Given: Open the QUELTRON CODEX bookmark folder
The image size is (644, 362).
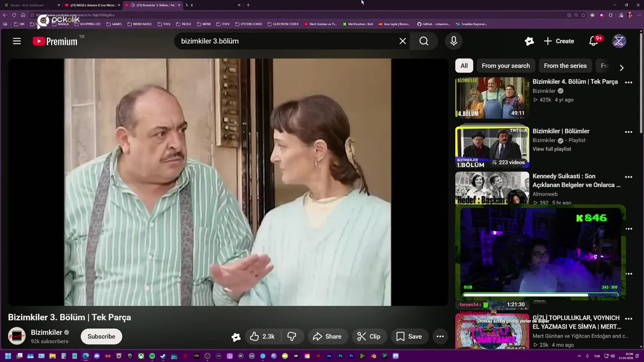Looking at the screenshot, I should tap(283, 24).
